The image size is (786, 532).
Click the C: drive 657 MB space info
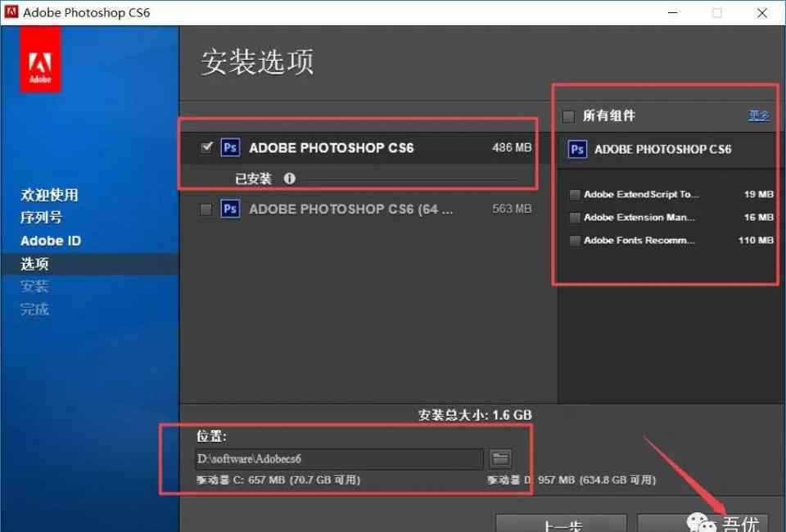pyautogui.click(x=278, y=480)
